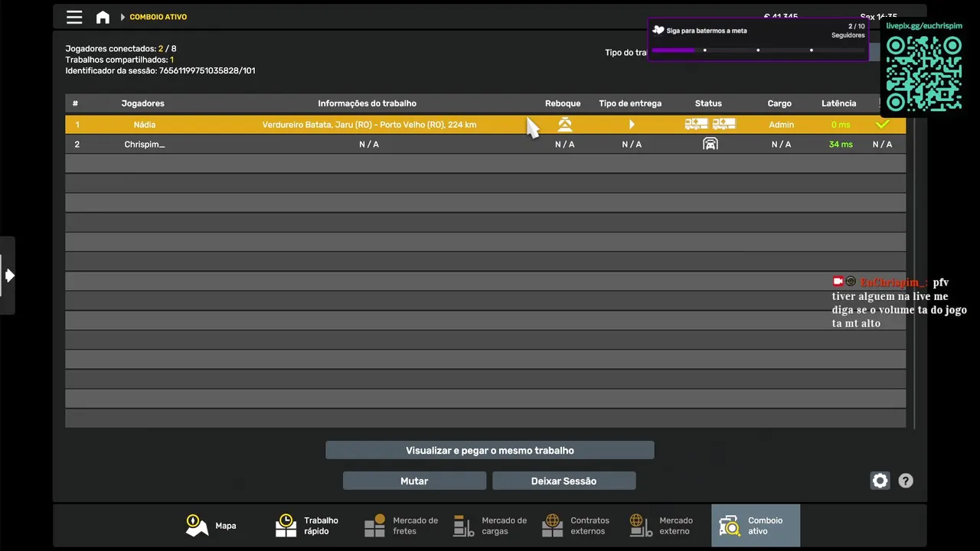Click the # column header
Viewport: 980px width, 551px height.
pos(75,103)
